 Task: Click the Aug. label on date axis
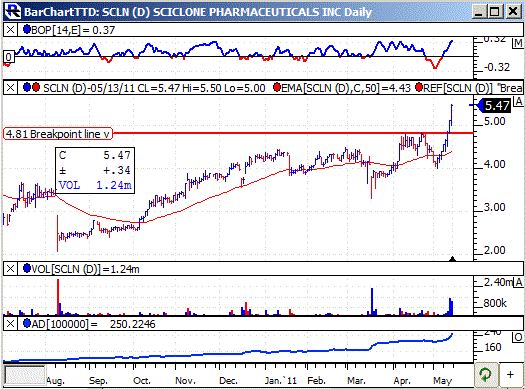click(55, 381)
